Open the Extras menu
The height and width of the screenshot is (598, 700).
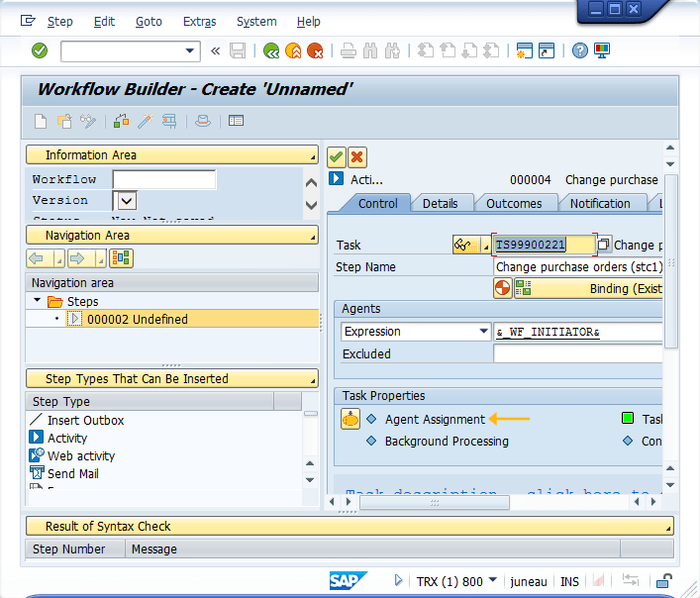(x=200, y=22)
